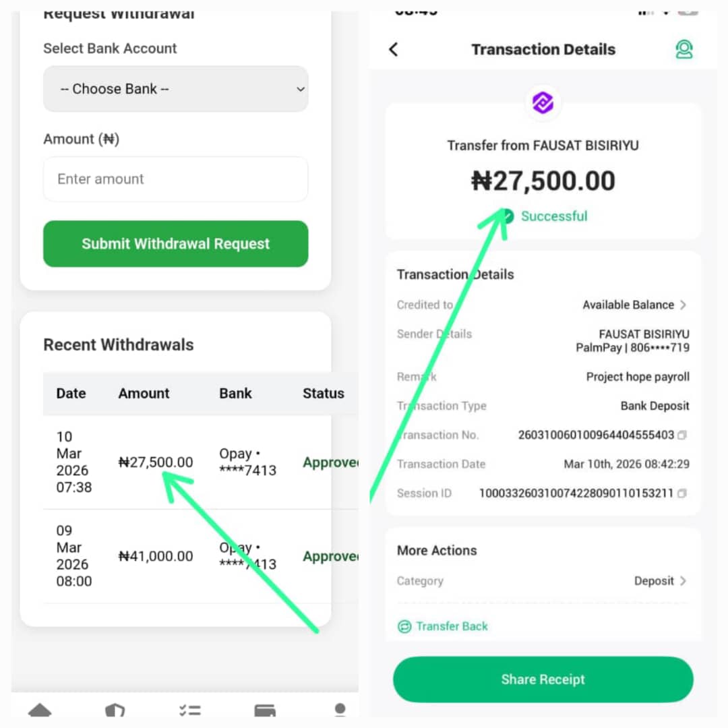Click the Transfer Back link
The image size is (728, 728).
tap(452, 626)
